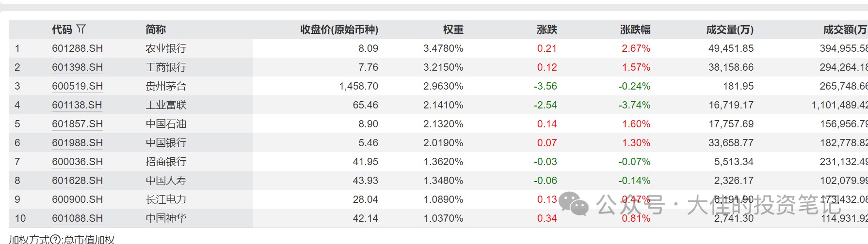Open stock code link 601088.SH
Viewport: 868px width, 244px height.
click(x=77, y=218)
